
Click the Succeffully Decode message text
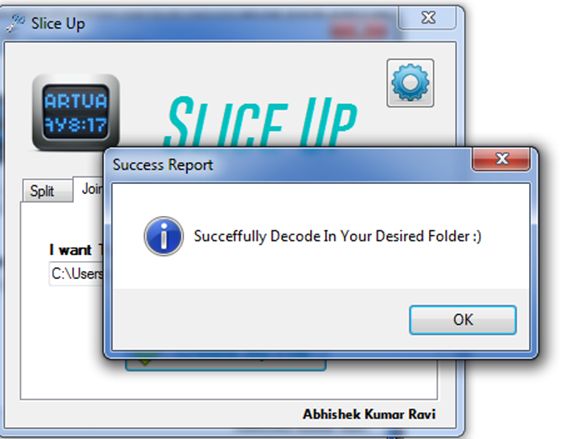337,237
